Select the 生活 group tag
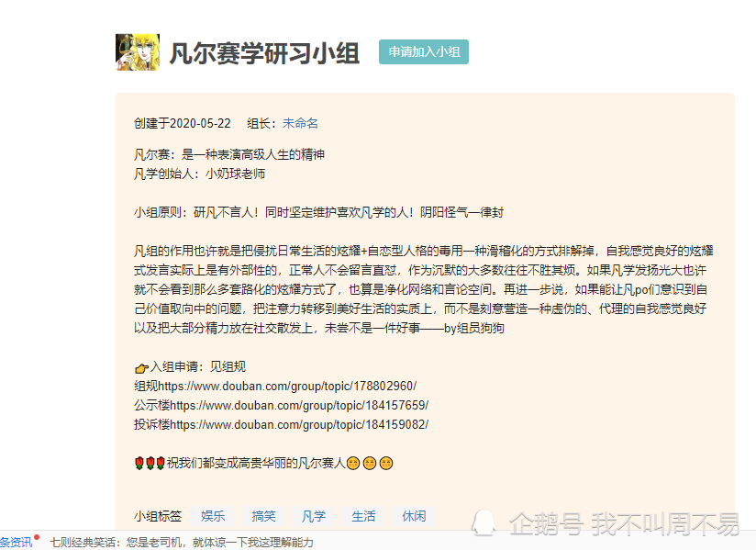 363,516
